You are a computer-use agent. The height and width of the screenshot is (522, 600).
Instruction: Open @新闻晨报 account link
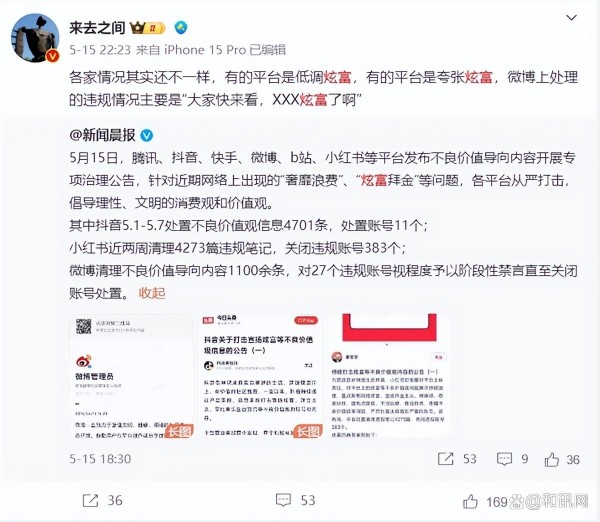coord(103,135)
